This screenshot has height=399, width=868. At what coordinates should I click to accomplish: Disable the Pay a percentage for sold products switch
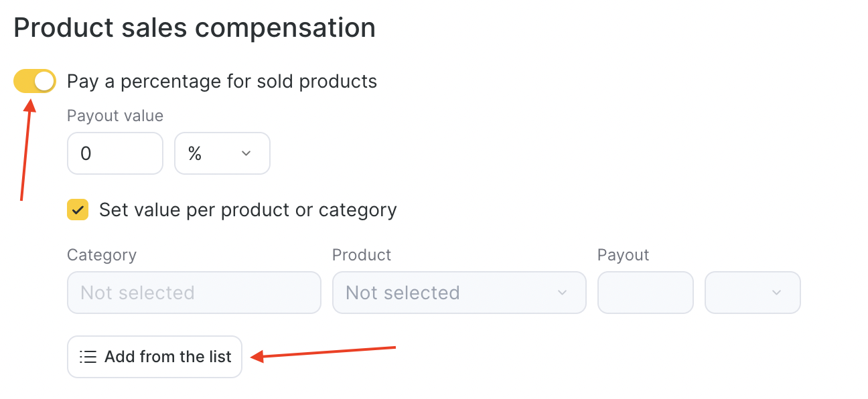35,82
